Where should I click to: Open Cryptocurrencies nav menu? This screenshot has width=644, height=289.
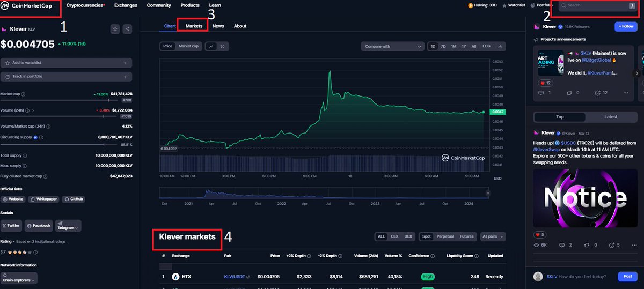pos(86,5)
